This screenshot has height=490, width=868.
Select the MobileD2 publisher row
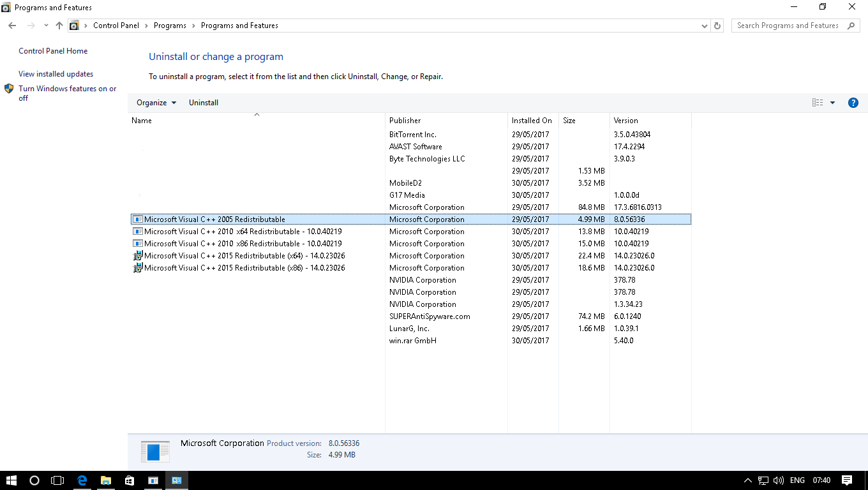(x=411, y=183)
